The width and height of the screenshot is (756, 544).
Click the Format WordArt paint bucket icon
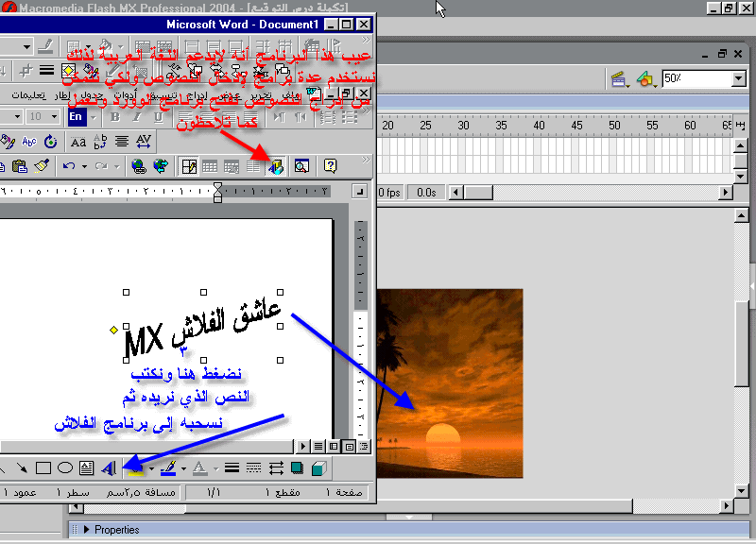(x=8, y=142)
